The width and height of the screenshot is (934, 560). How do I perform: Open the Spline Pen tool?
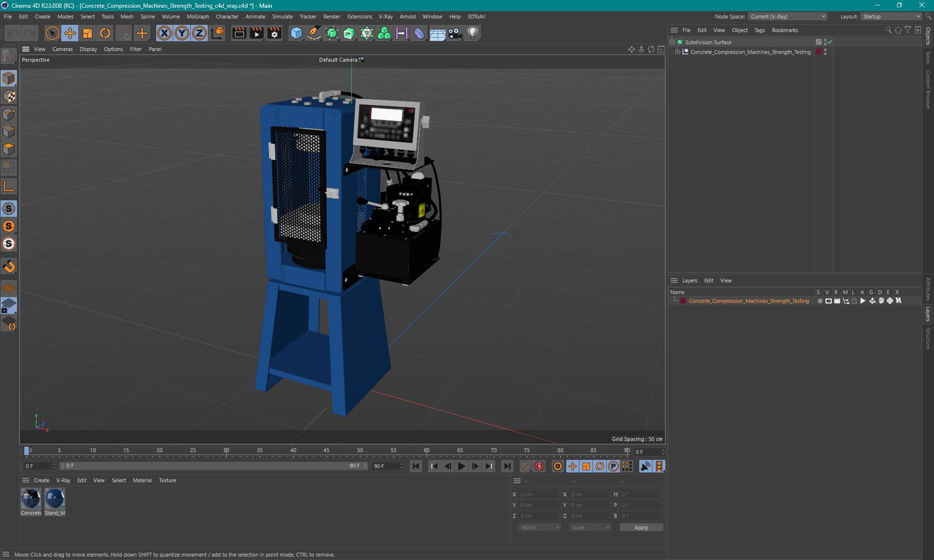coord(314,33)
